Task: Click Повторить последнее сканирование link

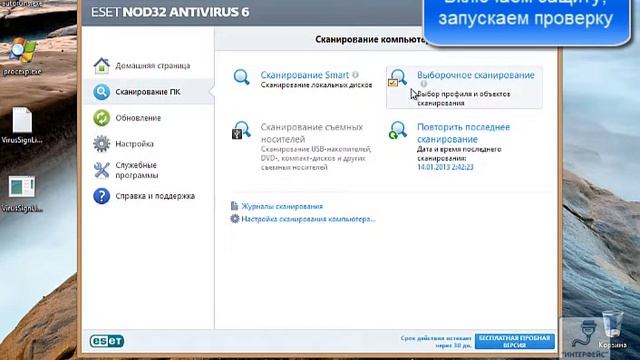Action: pyautogui.click(x=463, y=133)
